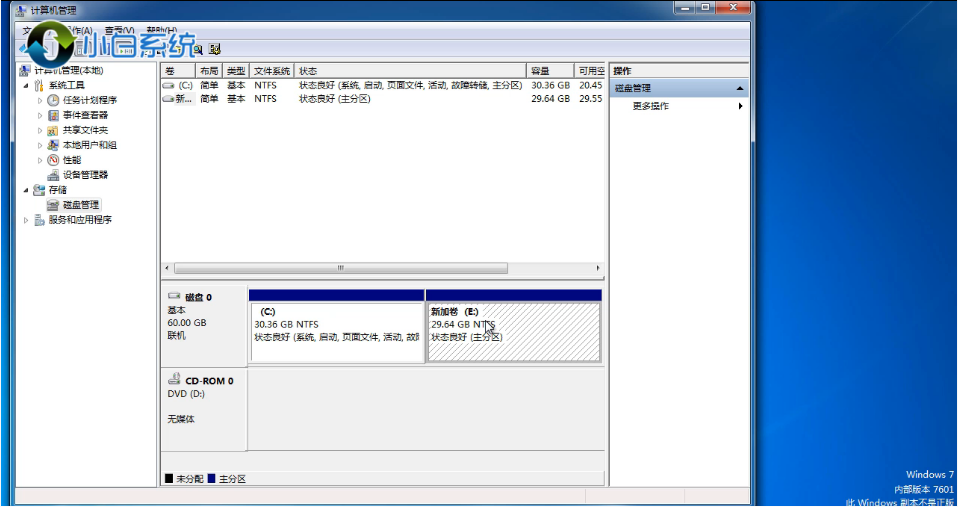Click the 磁盘 0 disk icon
The image size is (958, 507).
tap(175, 297)
